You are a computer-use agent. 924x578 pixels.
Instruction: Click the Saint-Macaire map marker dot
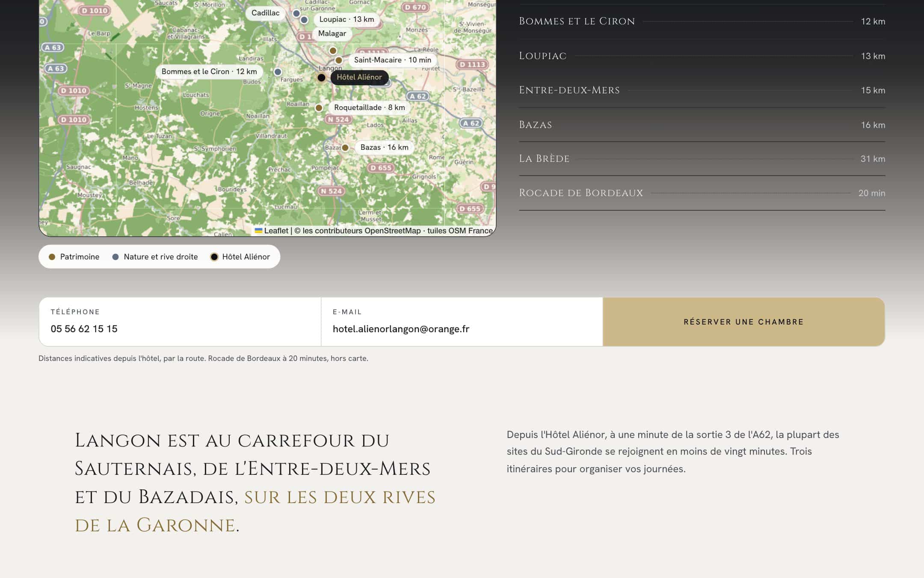(339, 60)
